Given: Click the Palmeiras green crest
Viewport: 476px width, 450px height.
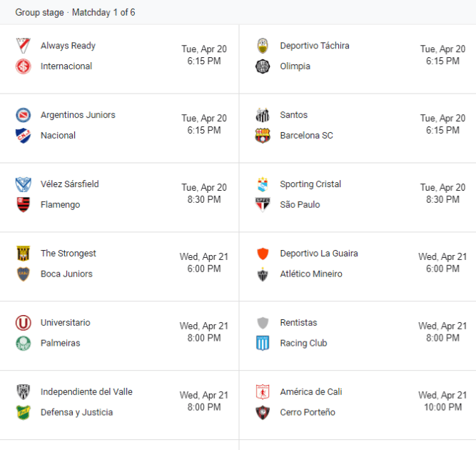Looking at the screenshot, I should (24, 344).
